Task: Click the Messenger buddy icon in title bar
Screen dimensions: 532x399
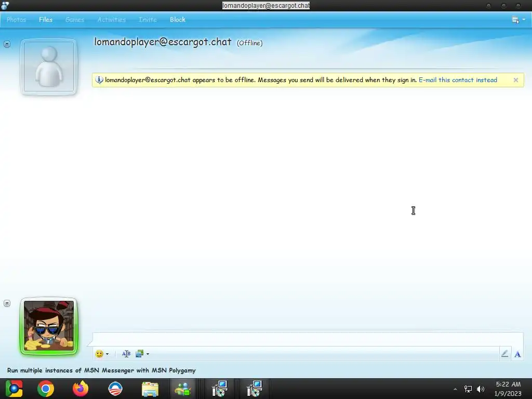Action: click(5, 5)
